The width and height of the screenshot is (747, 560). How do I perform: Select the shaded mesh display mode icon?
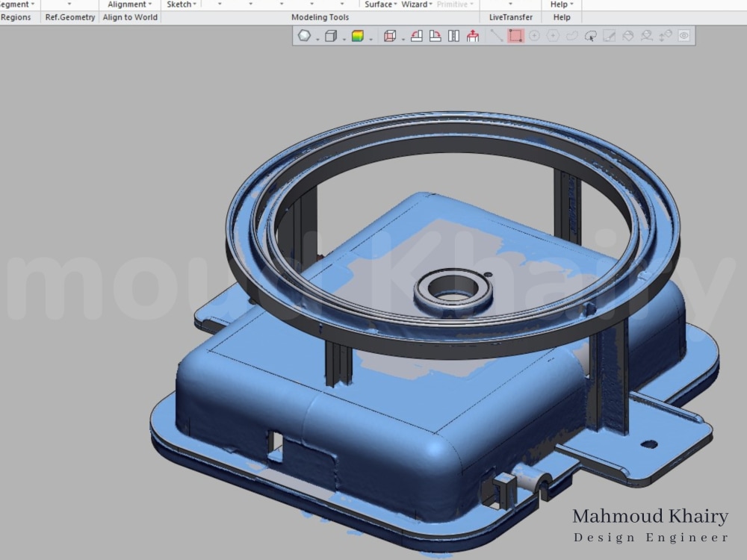tap(304, 35)
